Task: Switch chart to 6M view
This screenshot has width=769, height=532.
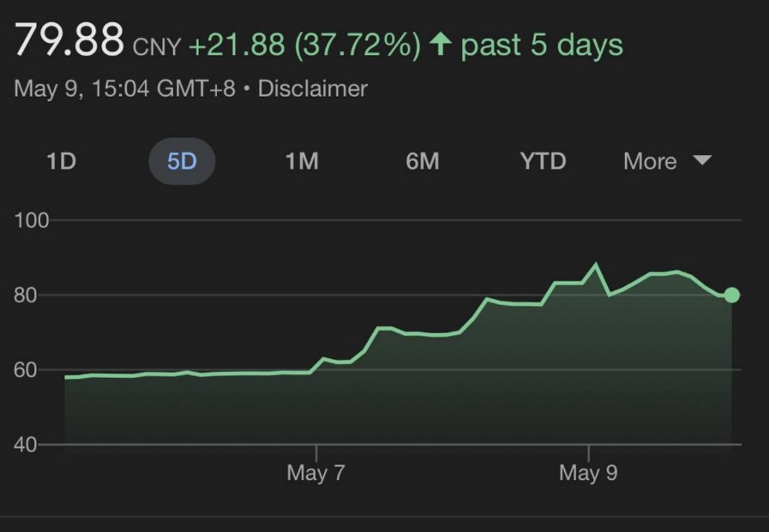Action: click(423, 161)
